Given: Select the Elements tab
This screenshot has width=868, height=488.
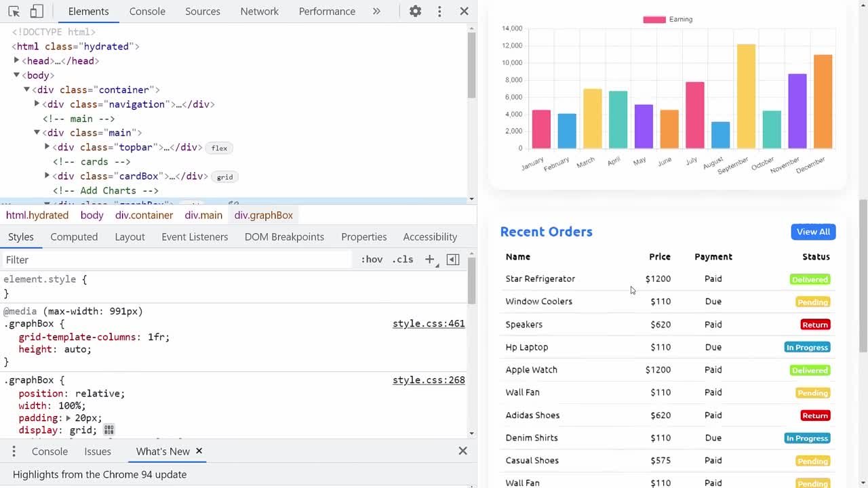Looking at the screenshot, I should (x=88, y=12).
